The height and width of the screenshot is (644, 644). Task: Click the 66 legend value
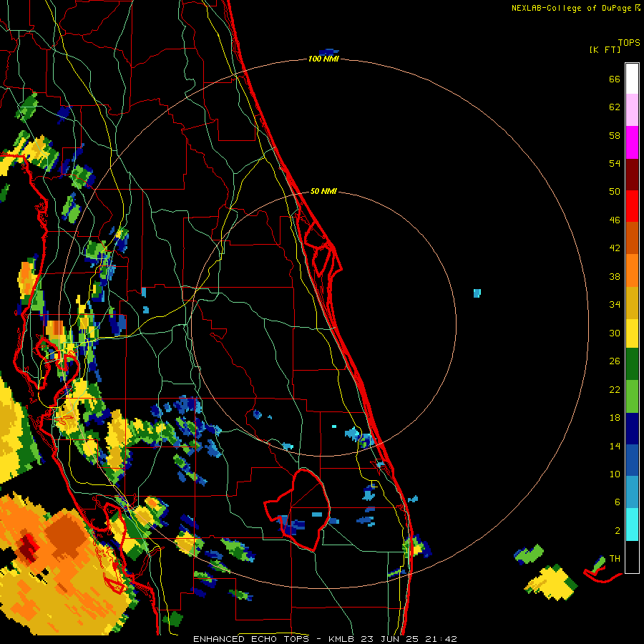(615, 79)
